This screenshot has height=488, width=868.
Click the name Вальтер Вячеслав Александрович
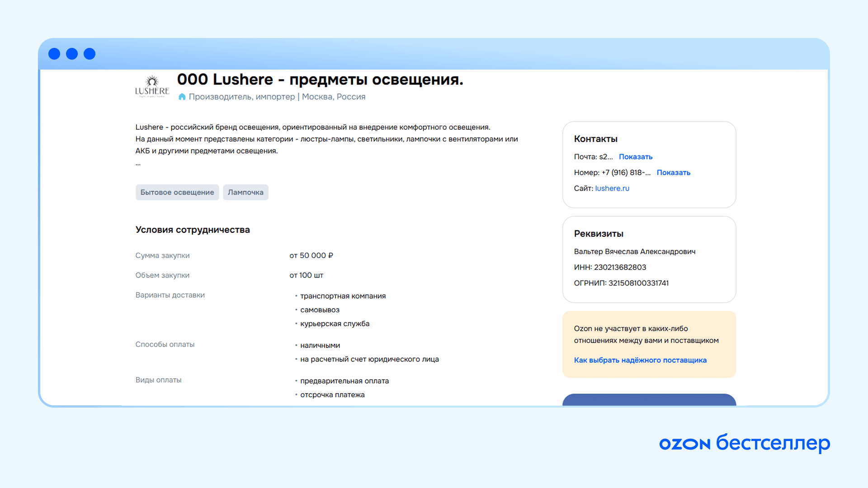pyautogui.click(x=635, y=252)
